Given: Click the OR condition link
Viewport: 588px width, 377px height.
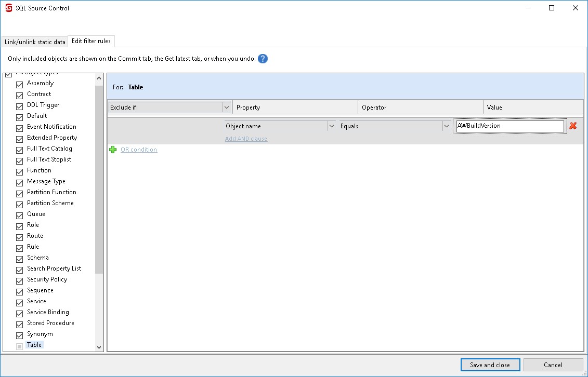Looking at the screenshot, I should pyautogui.click(x=139, y=150).
